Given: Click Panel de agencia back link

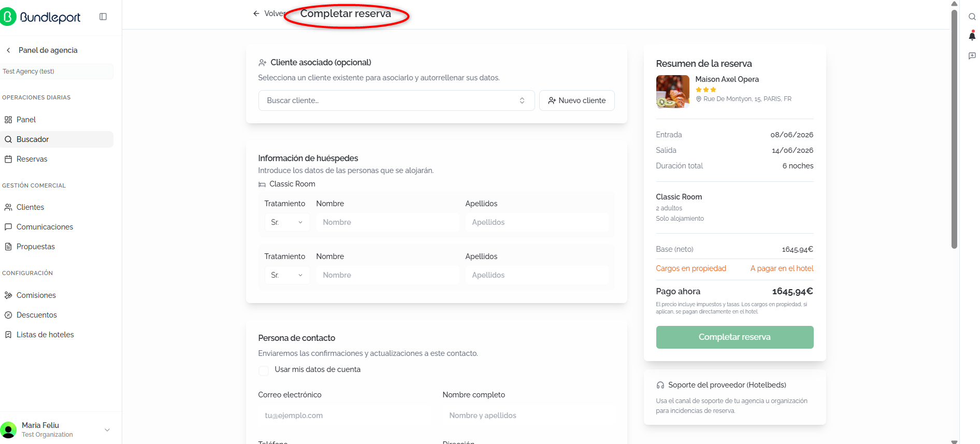Looking at the screenshot, I should [48, 50].
